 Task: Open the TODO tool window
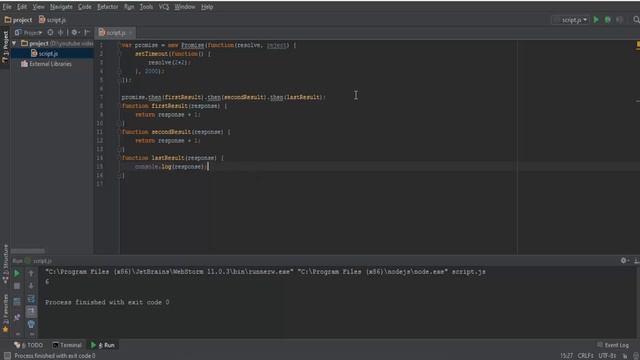pos(29,345)
